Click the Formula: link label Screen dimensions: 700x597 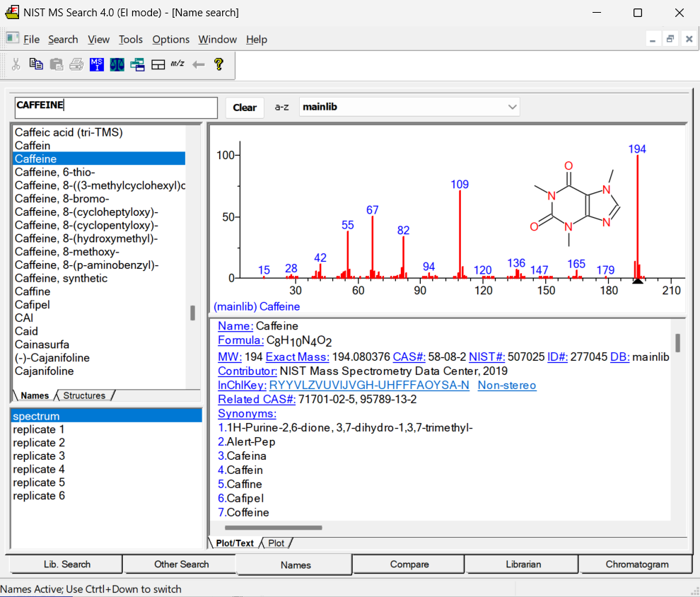[240, 340]
